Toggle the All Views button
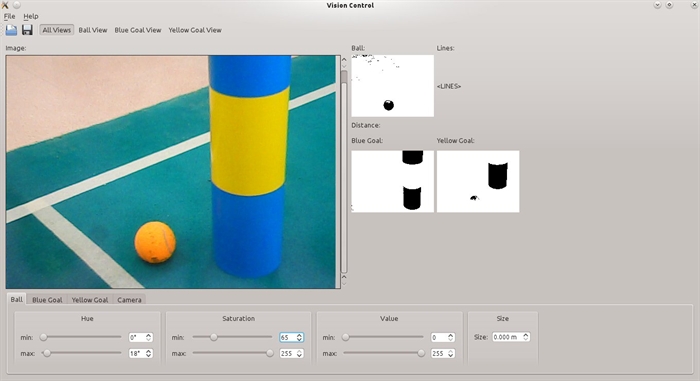This screenshot has width=700, height=381. tap(57, 30)
